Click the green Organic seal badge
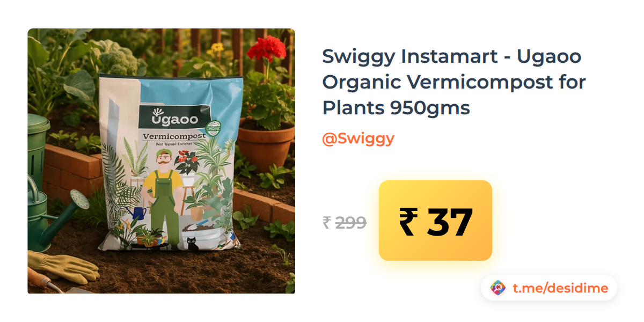 click(214, 129)
